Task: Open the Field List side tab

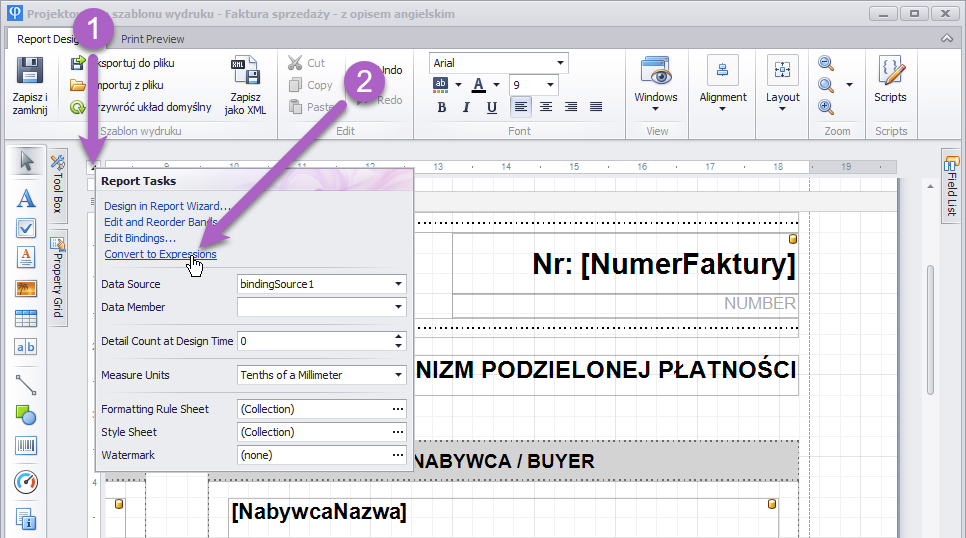Action: point(950,187)
